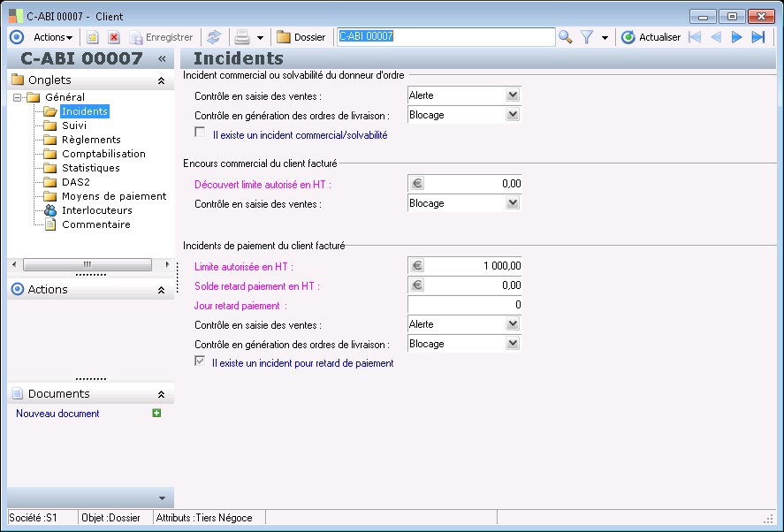Open the printer dropdown arrow
The width and height of the screenshot is (784, 532).
tap(260, 37)
